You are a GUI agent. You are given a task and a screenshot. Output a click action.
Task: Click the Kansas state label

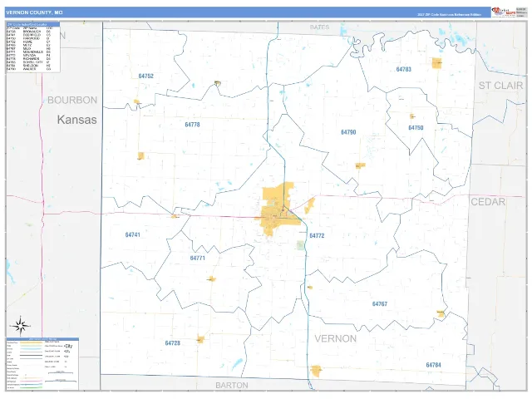point(77,120)
